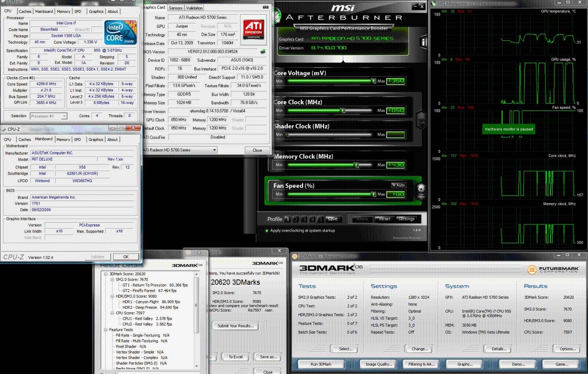
Task: Click the Demo... button in 3DMark06
Action: 518,364
